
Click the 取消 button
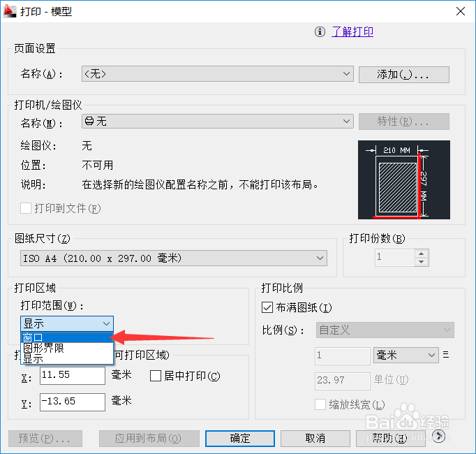point(315,439)
